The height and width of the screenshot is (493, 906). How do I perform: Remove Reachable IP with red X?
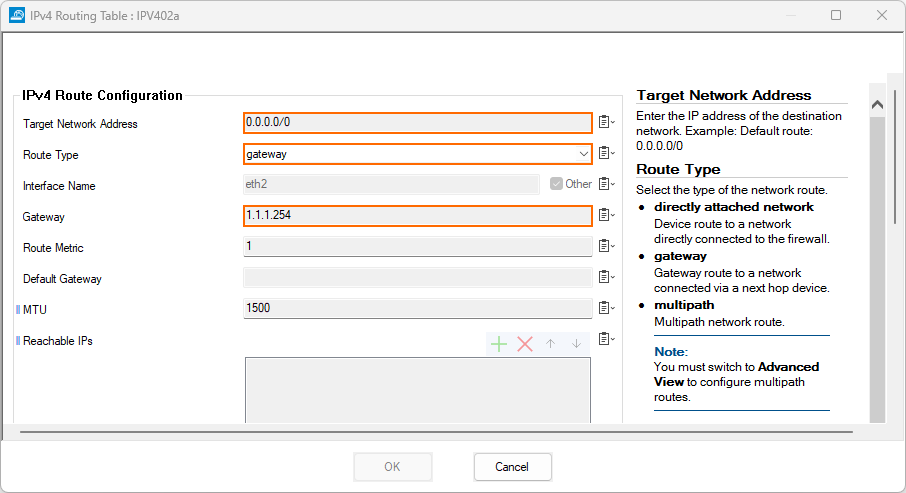[525, 344]
